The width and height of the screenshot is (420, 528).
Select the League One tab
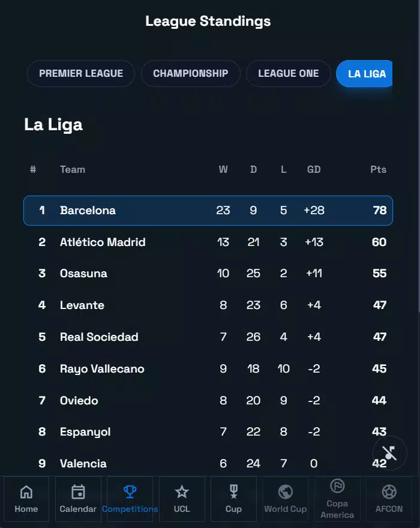(289, 73)
